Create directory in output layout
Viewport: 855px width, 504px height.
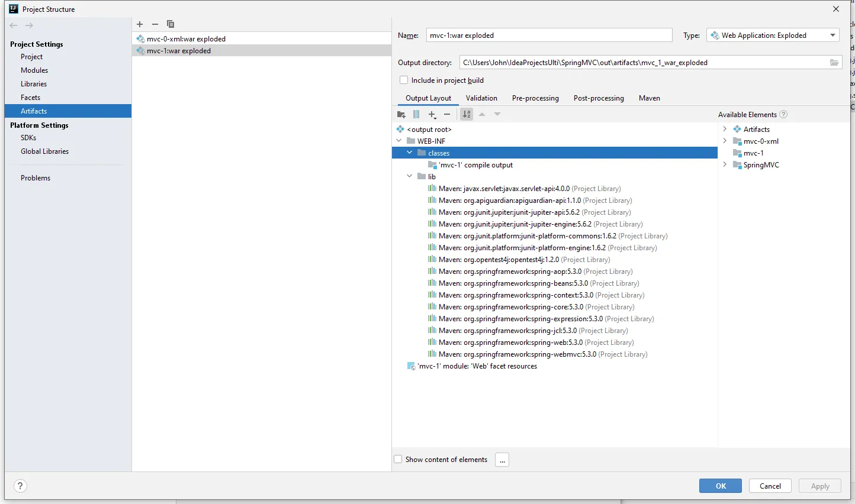click(401, 114)
